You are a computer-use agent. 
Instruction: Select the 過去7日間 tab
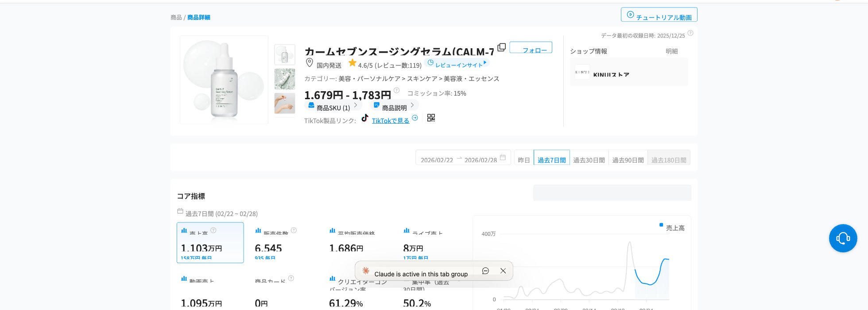[552, 158]
